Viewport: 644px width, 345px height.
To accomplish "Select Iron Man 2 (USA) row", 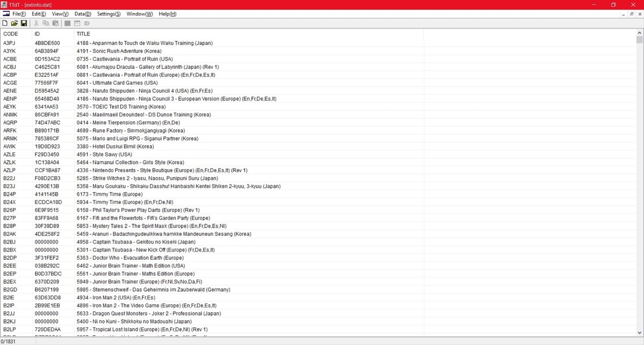I will point(318,297).
